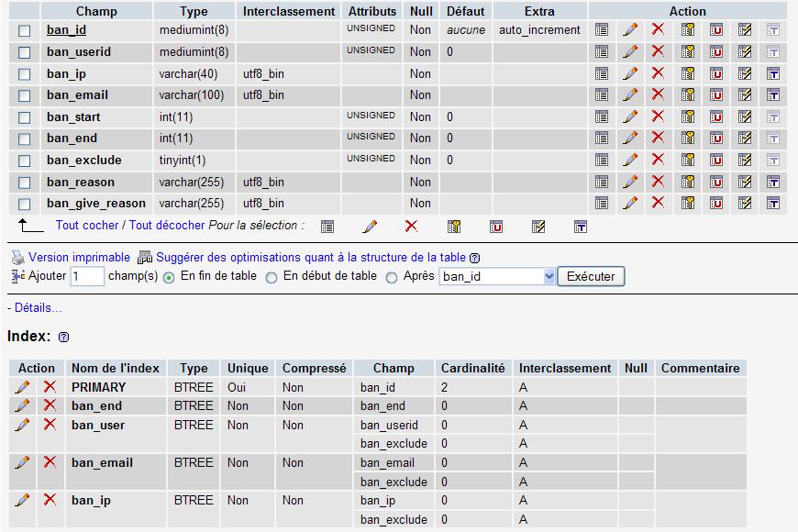Select 'En fin de table' radio button
The width and height of the screenshot is (798, 532).
(169, 277)
